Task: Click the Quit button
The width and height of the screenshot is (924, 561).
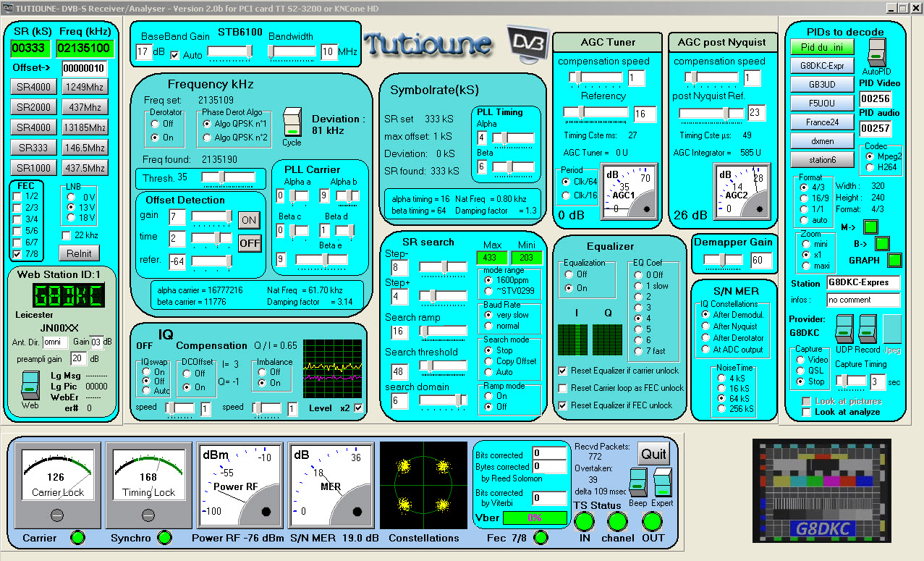Action: tap(654, 454)
